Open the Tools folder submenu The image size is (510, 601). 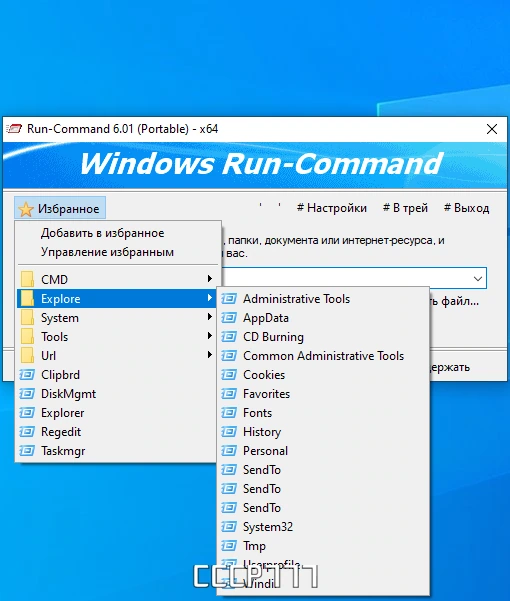[x=116, y=337]
